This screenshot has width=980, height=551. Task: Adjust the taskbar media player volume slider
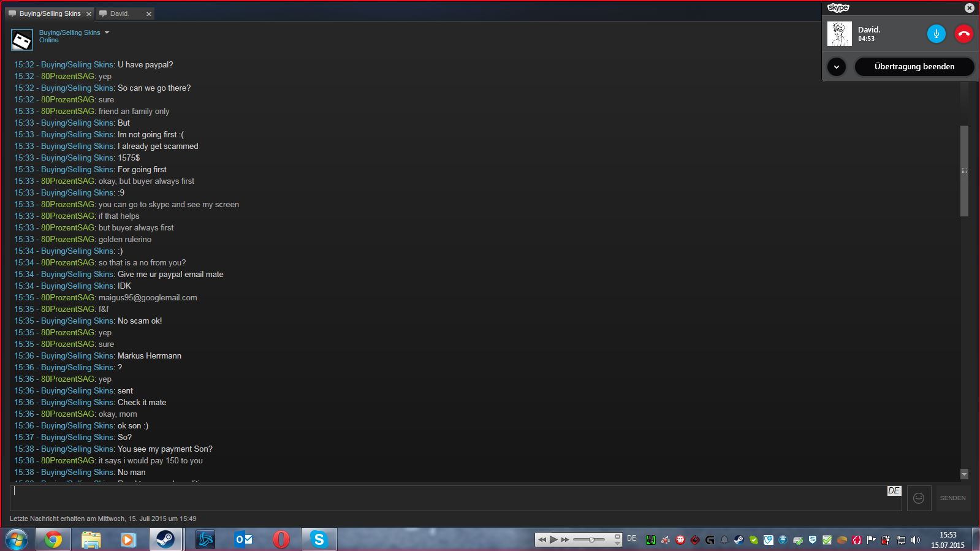pyautogui.click(x=591, y=539)
